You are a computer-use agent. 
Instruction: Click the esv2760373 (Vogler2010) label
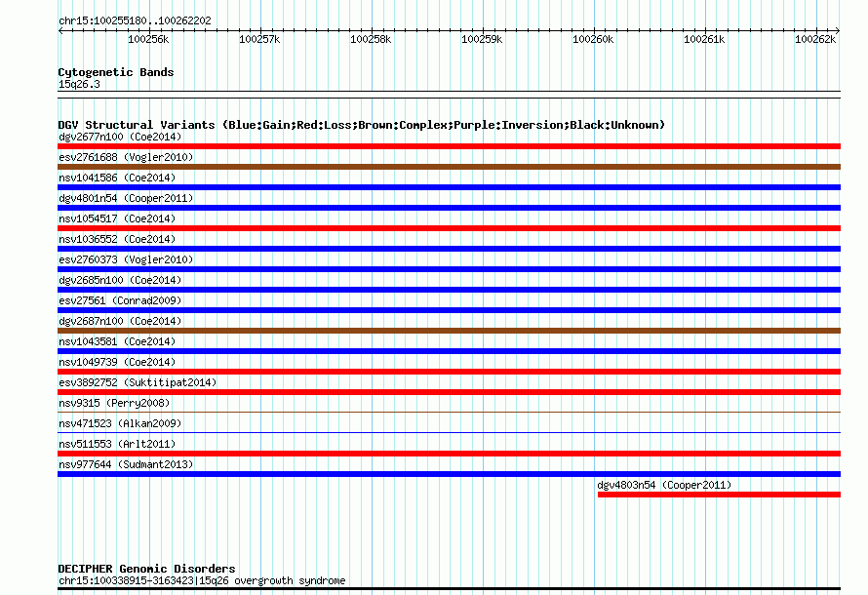pyautogui.click(x=126, y=259)
